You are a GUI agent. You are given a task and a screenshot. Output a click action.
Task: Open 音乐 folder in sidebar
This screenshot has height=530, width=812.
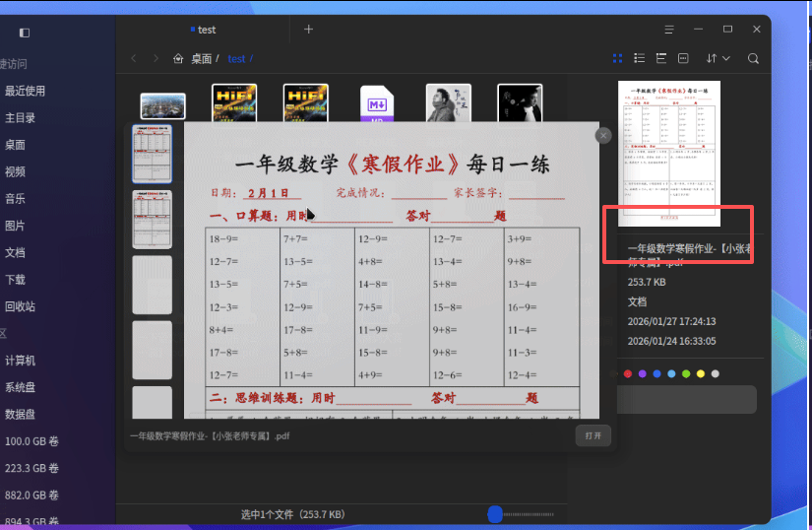15,198
